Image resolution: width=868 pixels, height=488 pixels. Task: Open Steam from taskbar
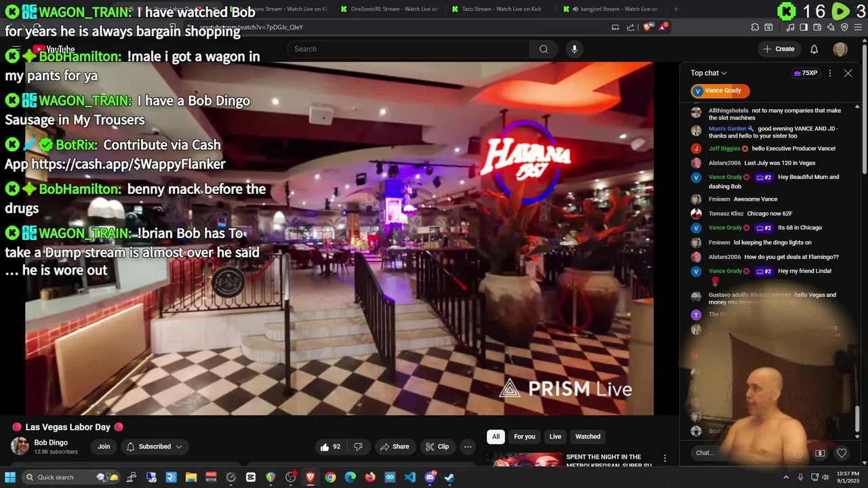pyautogui.click(x=449, y=477)
